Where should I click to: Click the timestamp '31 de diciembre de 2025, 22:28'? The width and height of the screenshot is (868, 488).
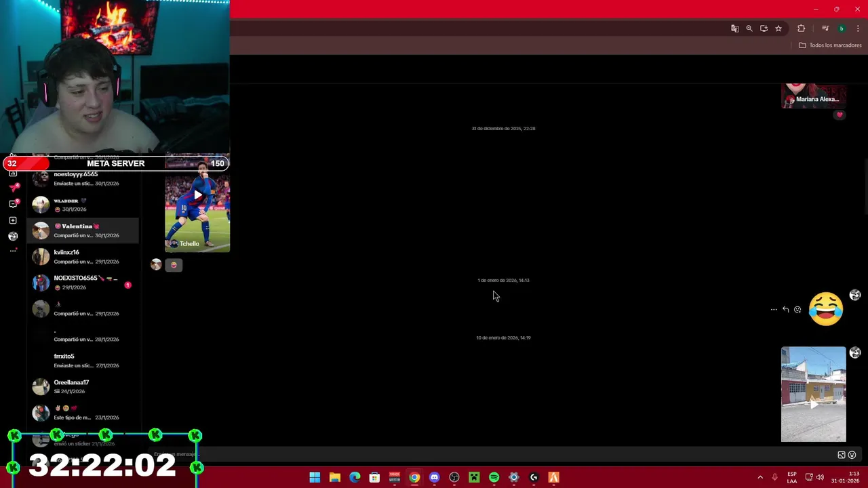point(503,128)
